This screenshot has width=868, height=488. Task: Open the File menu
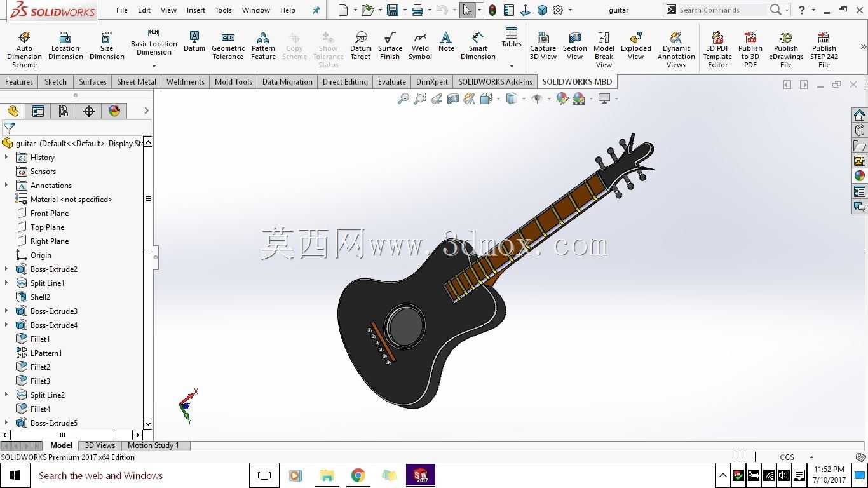pyautogui.click(x=122, y=10)
